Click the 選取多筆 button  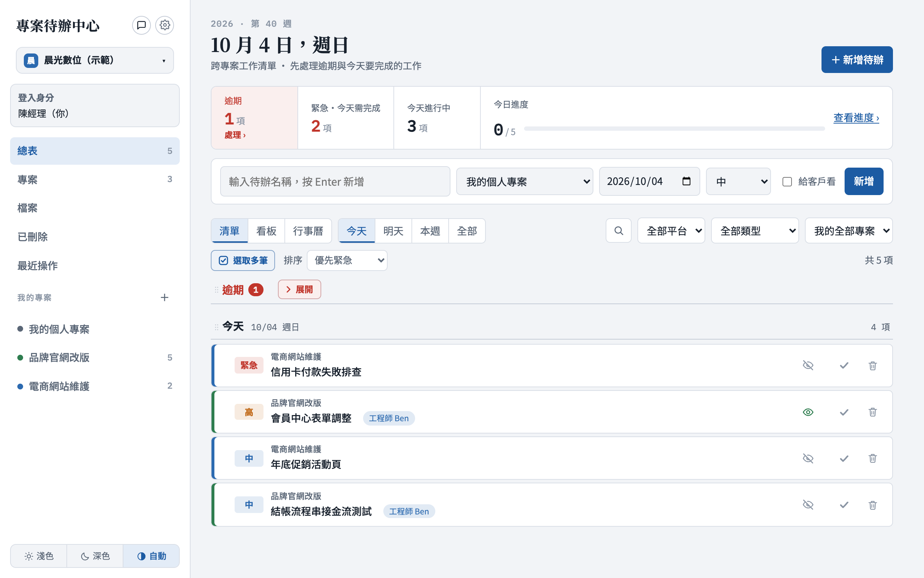pyautogui.click(x=243, y=260)
